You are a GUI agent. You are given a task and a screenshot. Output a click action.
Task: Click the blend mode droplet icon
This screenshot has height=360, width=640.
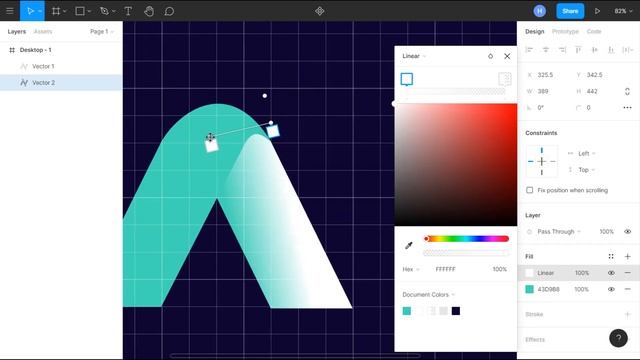point(490,56)
